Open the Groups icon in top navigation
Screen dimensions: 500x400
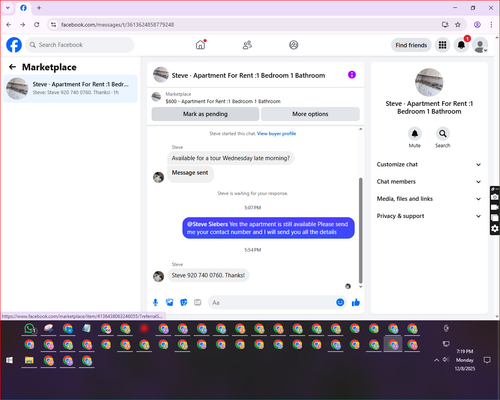(x=294, y=45)
